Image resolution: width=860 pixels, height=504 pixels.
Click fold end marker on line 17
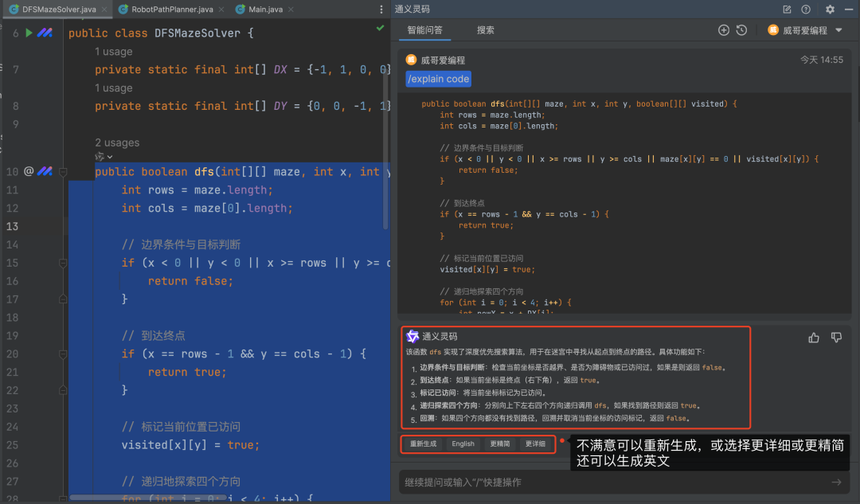[63, 299]
